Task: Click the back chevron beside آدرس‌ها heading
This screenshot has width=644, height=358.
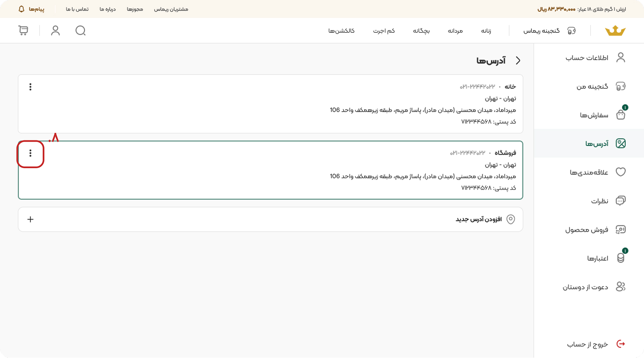Action: 518,60
